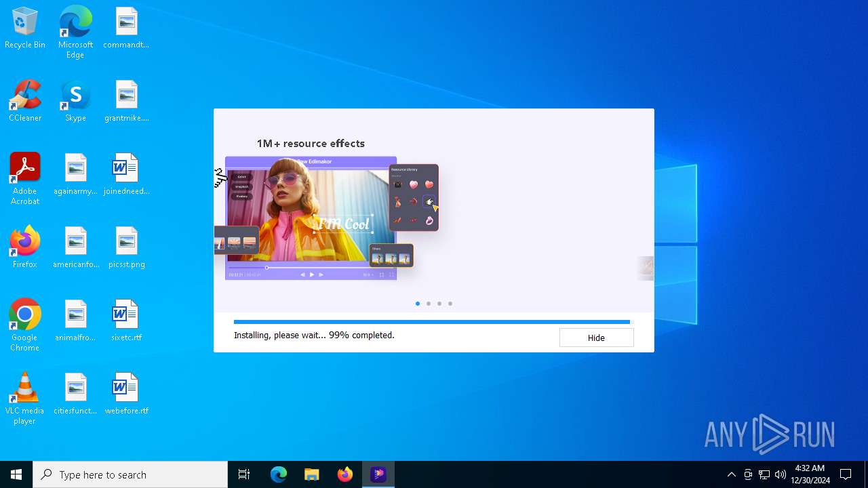The image size is (868, 488).
Task: Select the first carousel dot indicator
Action: coord(418,304)
